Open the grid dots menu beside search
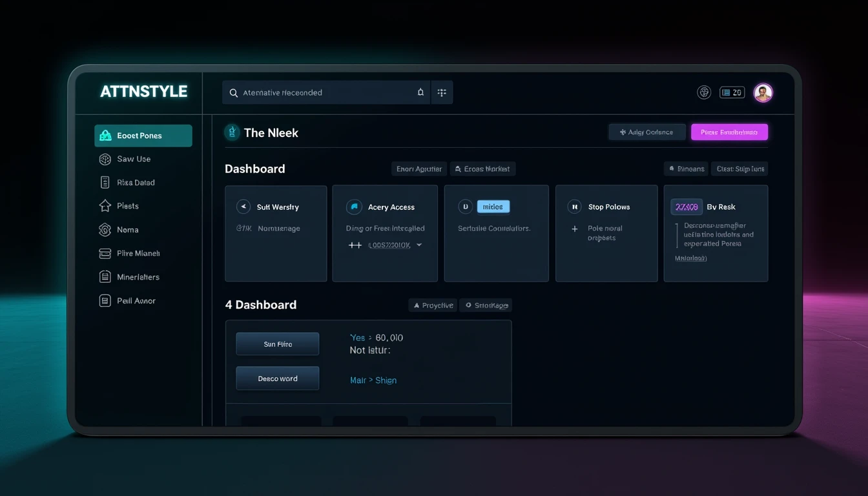The image size is (868, 496). 442,92
